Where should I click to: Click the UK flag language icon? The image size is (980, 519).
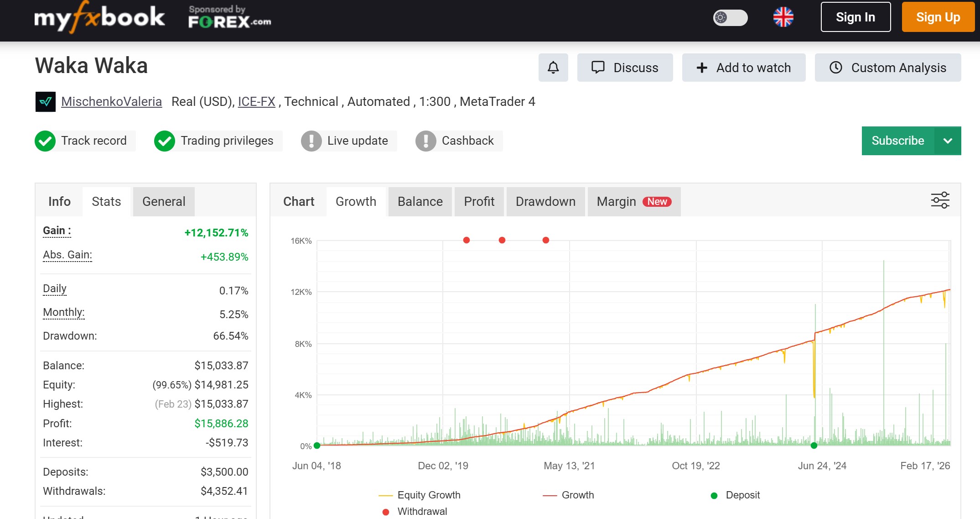[783, 17]
